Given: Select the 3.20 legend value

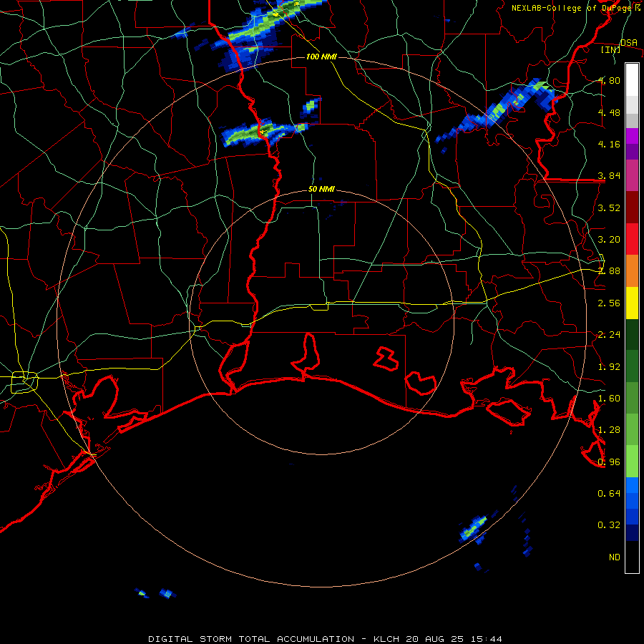Looking at the screenshot, I should (x=609, y=240).
